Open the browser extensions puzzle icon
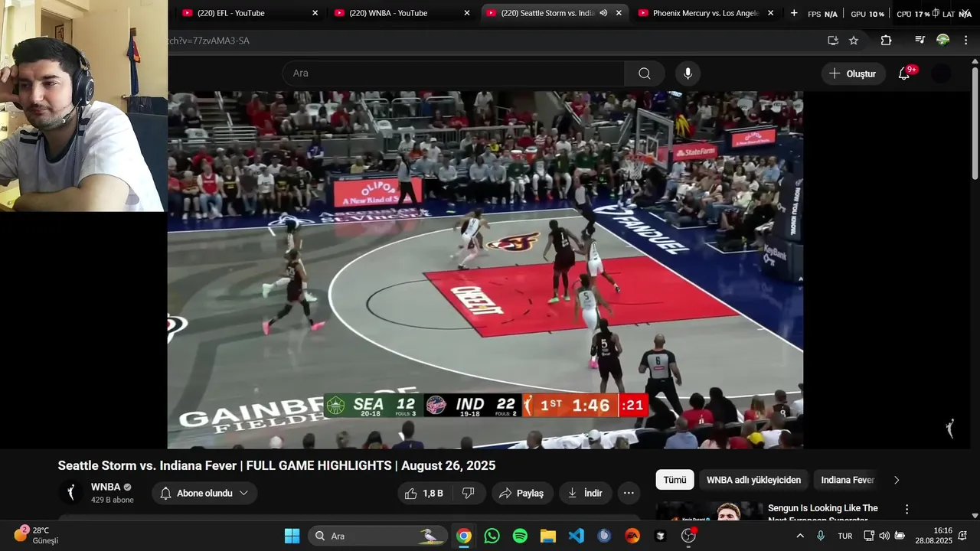The height and width of the screenshot is (551, 980). [886, 41]
